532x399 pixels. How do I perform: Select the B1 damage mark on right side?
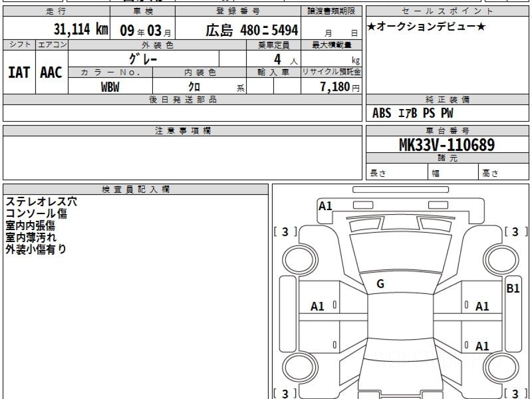(513, 288)
